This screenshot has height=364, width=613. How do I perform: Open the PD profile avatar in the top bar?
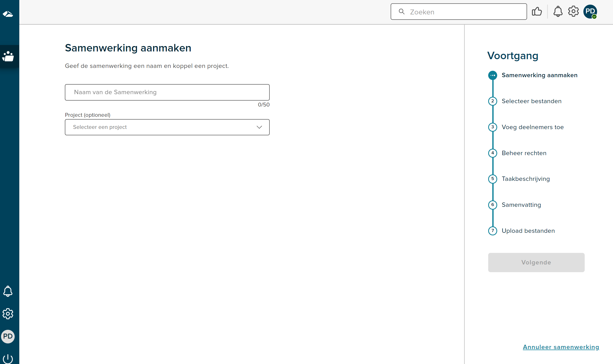(x=590, y=12)
